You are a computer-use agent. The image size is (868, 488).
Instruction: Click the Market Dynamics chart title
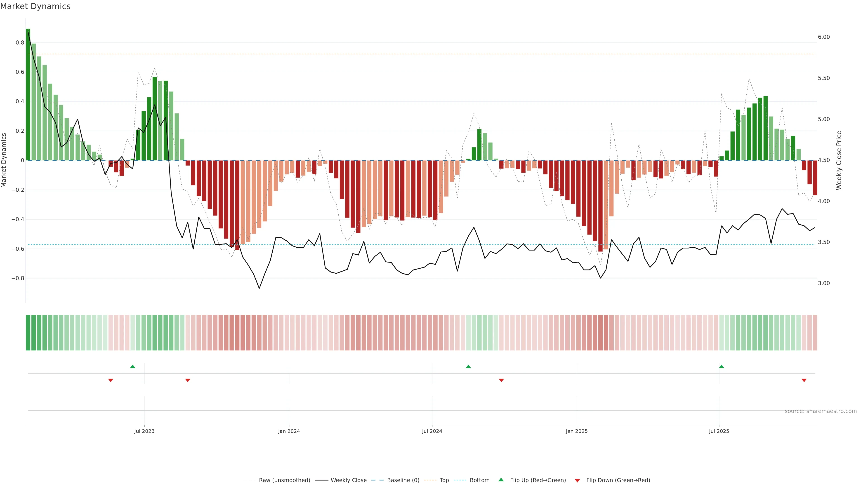[35, 6]
